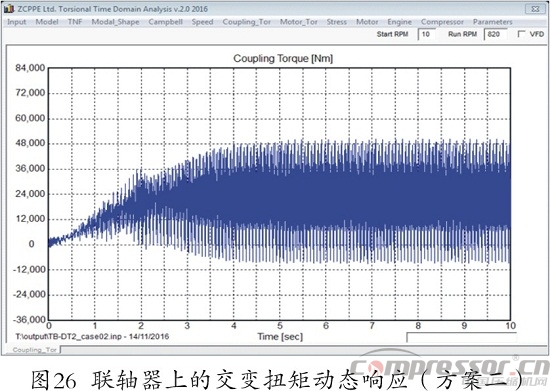550x391 pixels.
Task: Close the Torsional Analysis window
Action: coord(535,9)
